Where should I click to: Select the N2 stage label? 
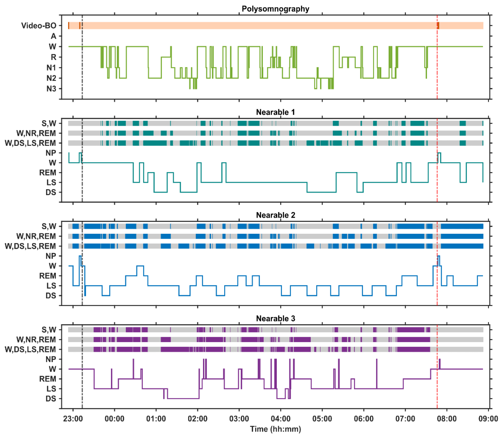(x=51, y=78)
